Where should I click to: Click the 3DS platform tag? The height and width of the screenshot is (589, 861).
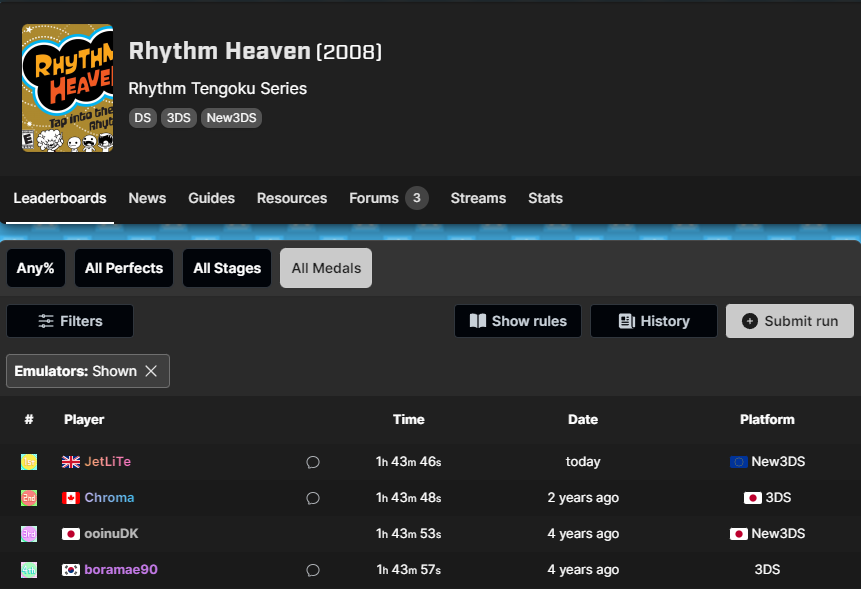[x=178, y=118]
